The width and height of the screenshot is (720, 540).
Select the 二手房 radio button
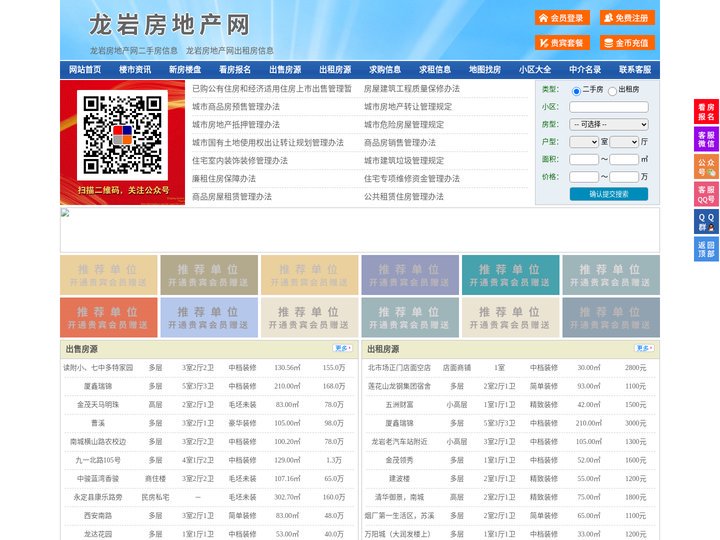tap(576, 91)
